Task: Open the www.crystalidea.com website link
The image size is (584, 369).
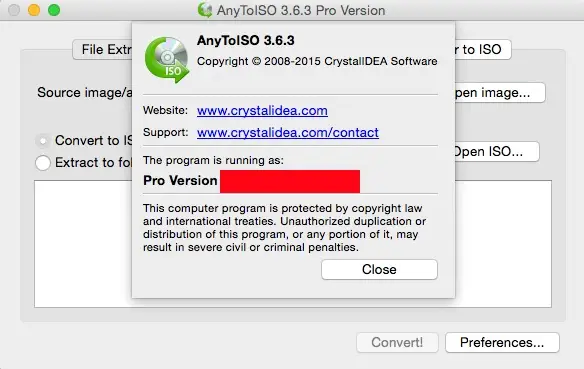Action: click(x=262, y=111)
